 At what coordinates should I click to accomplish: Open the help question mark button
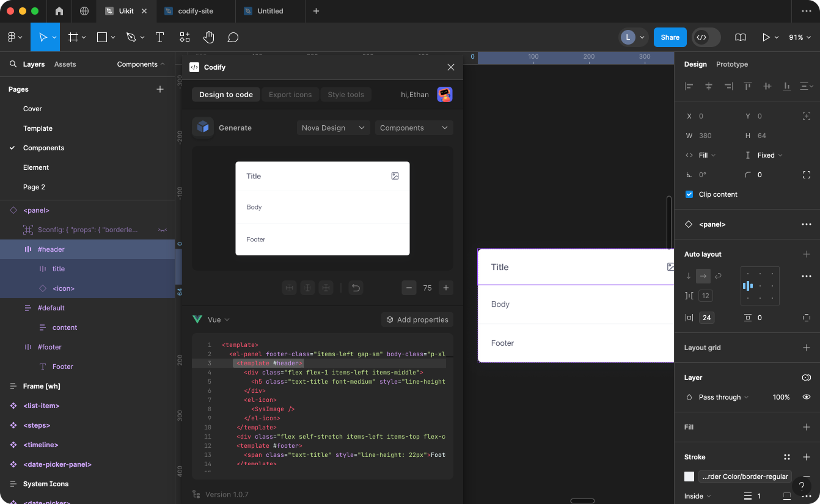click(x=802, y=487)
